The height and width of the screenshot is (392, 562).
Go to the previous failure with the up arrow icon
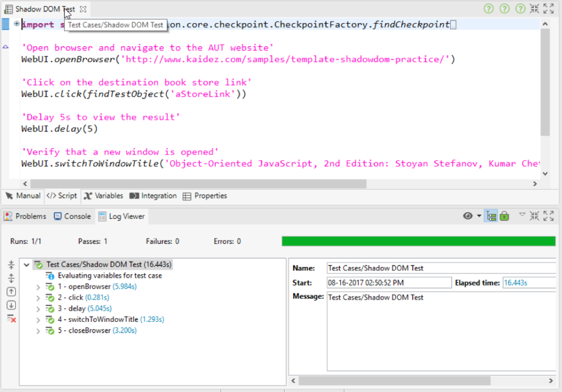click(11, 292)
